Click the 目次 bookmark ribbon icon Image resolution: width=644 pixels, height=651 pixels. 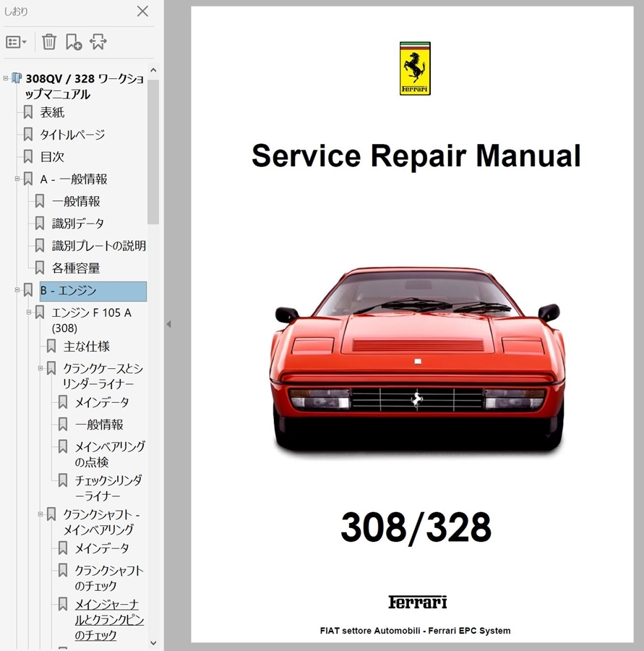coord(27,157)
